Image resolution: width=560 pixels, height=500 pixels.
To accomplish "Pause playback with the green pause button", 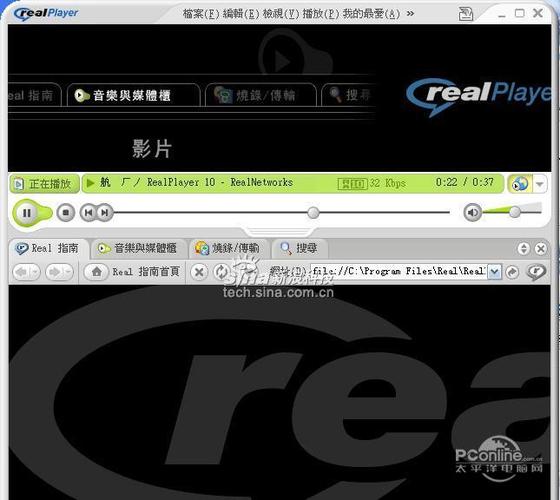I will pos(27,213).
